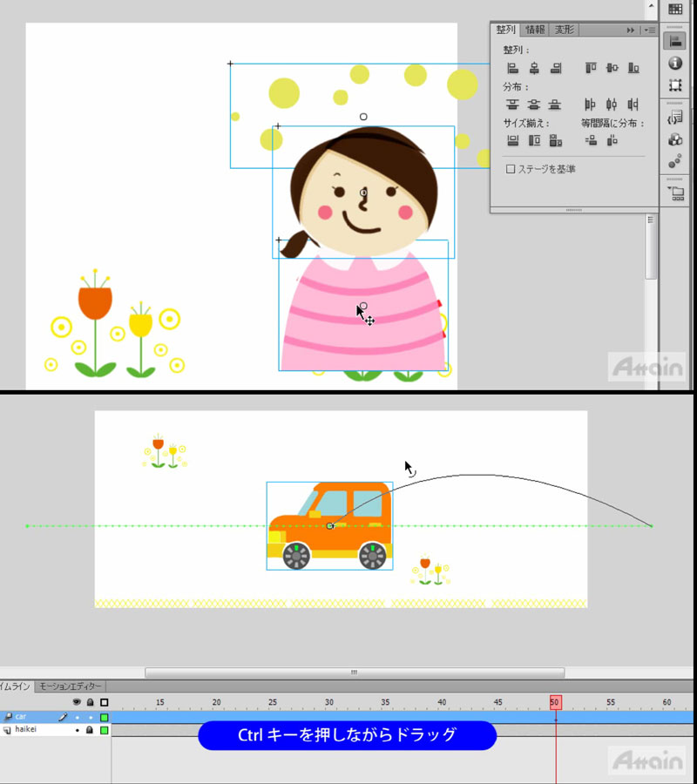Click the match width icon
This screenshot has height=784, width=697.
(x=512, y=140)
